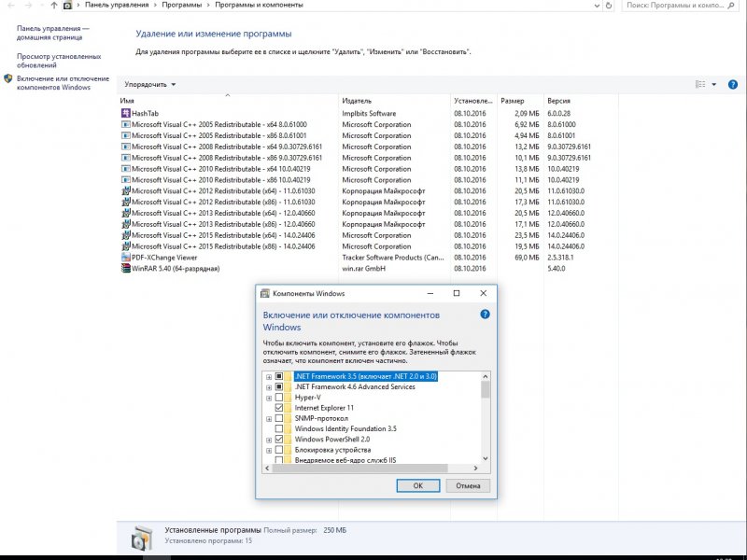Open Панель управления — домашняя страница link
747x560 pixels.
click(53, 33)
